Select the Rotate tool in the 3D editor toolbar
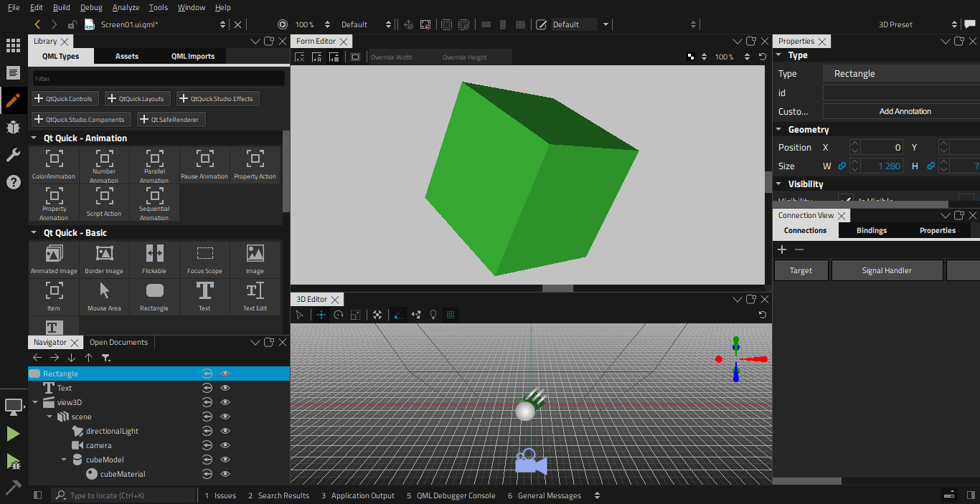 point(338,314)
